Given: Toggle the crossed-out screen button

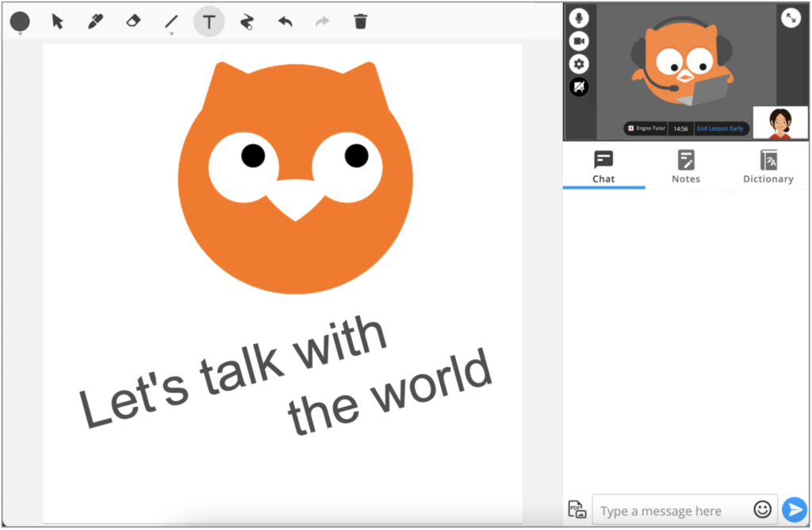Looking at the screenshot, I should 579,87.
